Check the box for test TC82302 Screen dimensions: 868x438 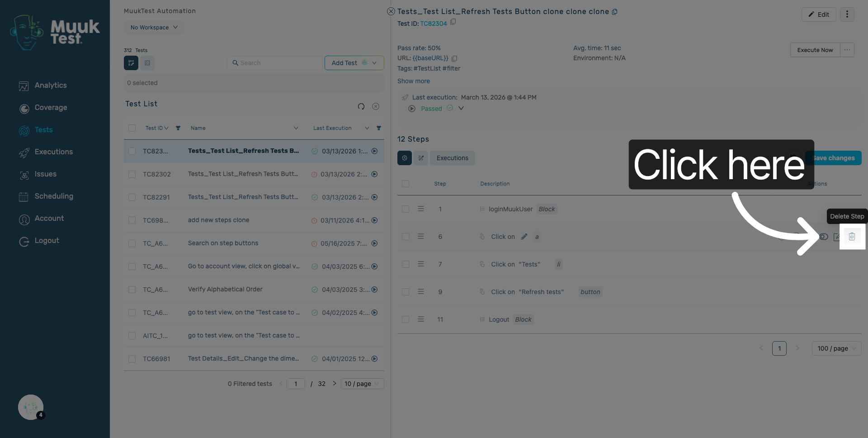pyautogui.click(x=132, y=174)
